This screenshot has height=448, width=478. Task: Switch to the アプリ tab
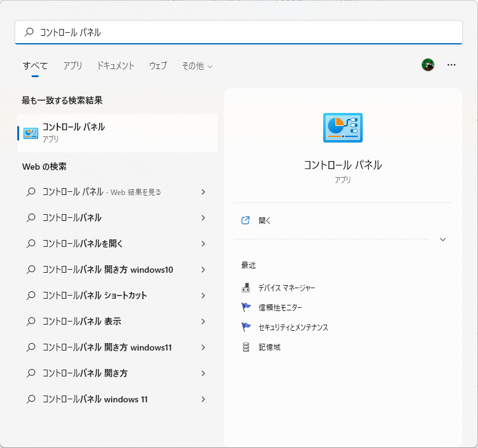click(73, 65)
